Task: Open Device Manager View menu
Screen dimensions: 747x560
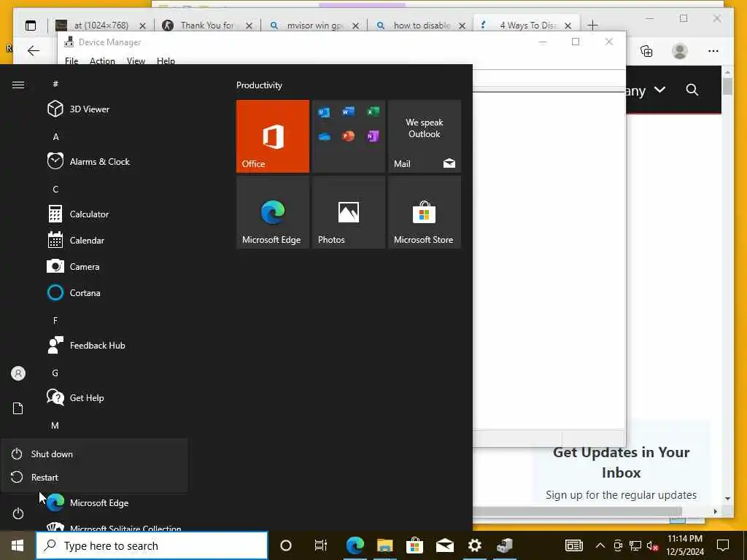Action: pos(136,61)
